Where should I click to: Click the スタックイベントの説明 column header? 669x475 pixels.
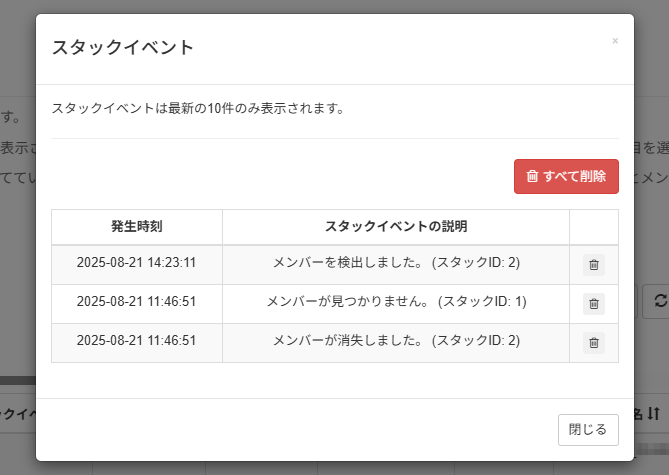coord(396,226)
